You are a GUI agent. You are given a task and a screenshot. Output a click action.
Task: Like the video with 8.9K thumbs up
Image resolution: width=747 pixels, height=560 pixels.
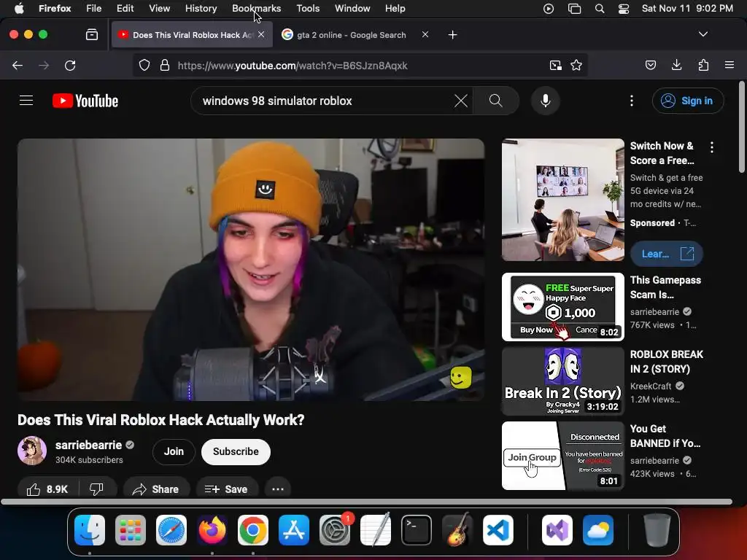[47, 489]
